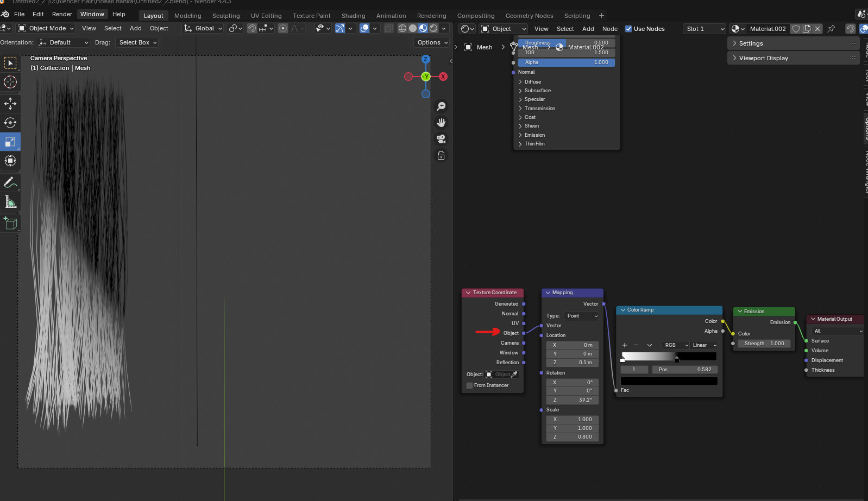Open the Color Ramp RGB mode dropdown
This screenshot has height=501, width=868.
point(675,345)
